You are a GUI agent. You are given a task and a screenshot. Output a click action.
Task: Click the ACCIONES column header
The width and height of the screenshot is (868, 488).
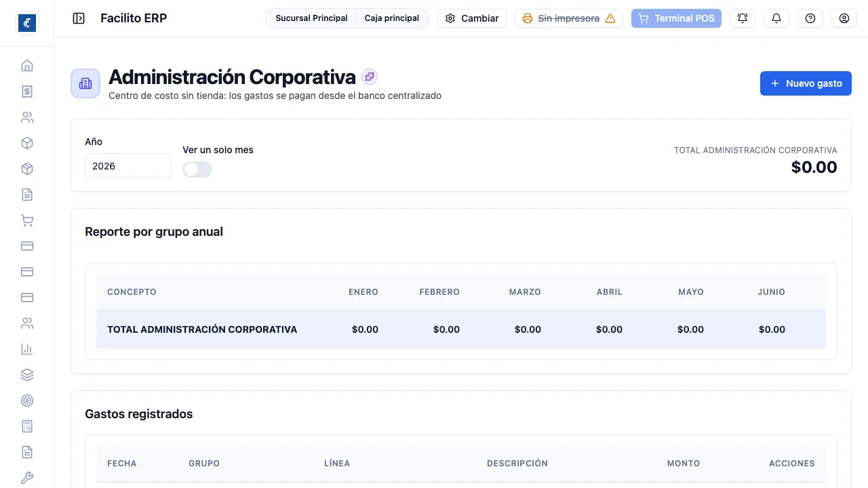(792, 464)
